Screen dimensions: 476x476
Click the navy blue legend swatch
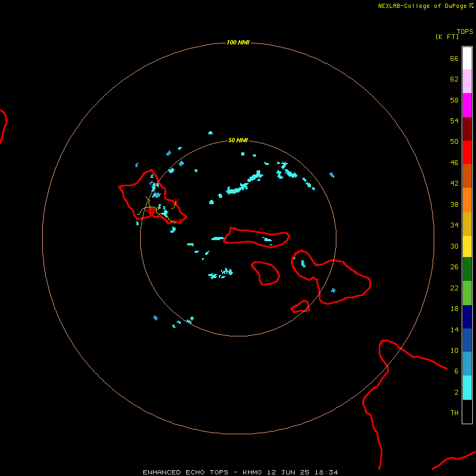click(467, 317)
